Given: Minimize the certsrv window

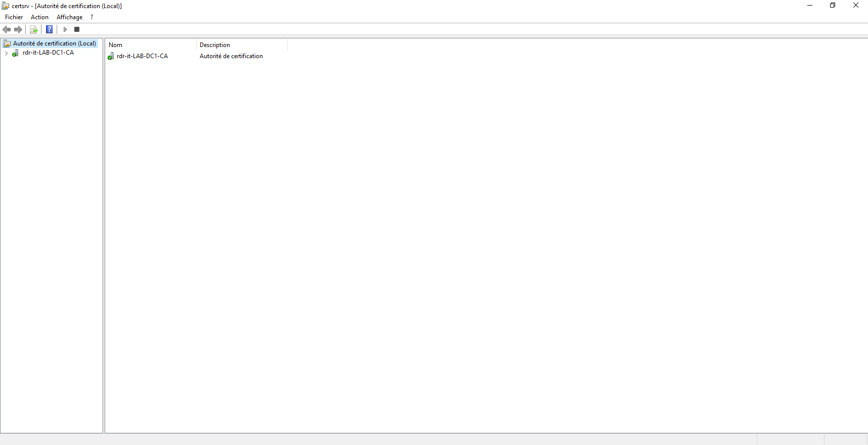Looking at the screenshot, I should [x=810, y=6].
